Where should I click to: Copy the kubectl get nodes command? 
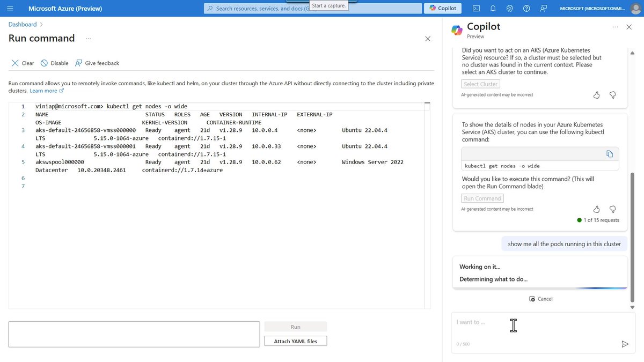[x=610, y=153]
